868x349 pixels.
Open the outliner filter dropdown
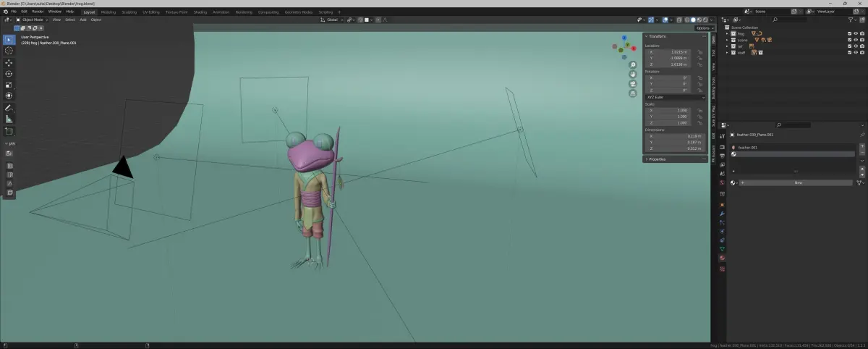click(851, 20)
